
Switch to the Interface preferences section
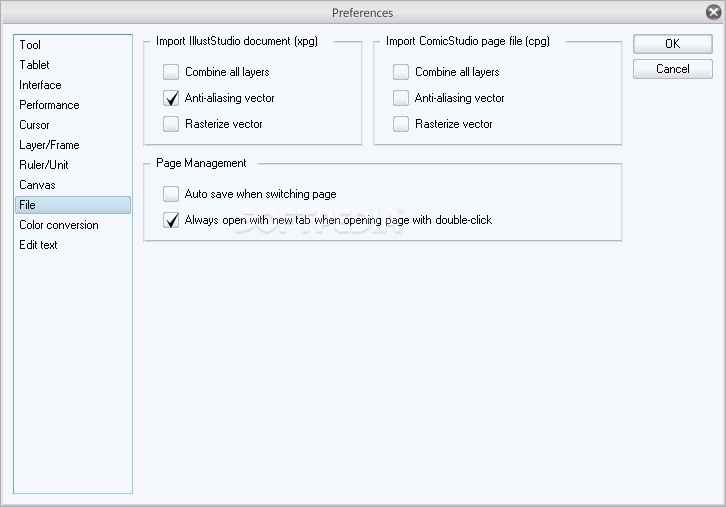pos(40,85)
